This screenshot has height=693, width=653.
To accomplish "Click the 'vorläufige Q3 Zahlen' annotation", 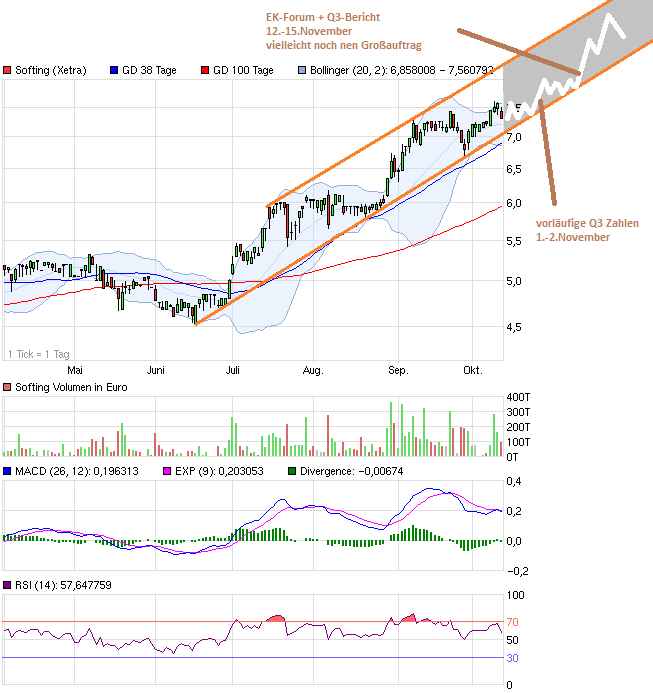I will [x=587, y=224].
